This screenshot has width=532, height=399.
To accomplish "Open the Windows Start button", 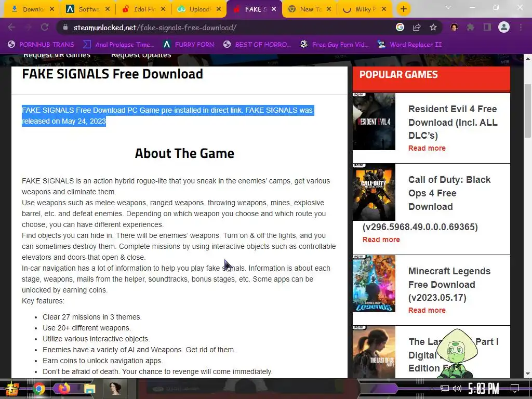I will [12, 389].
